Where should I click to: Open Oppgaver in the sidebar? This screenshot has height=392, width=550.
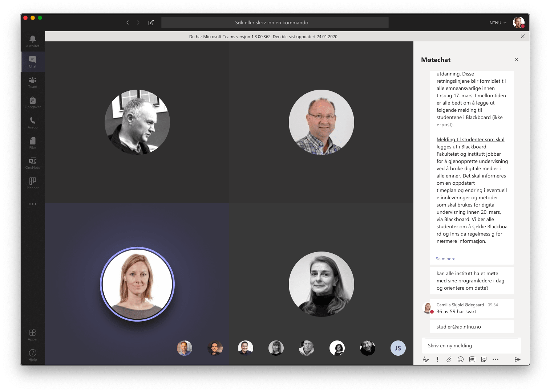coord(33,102)
